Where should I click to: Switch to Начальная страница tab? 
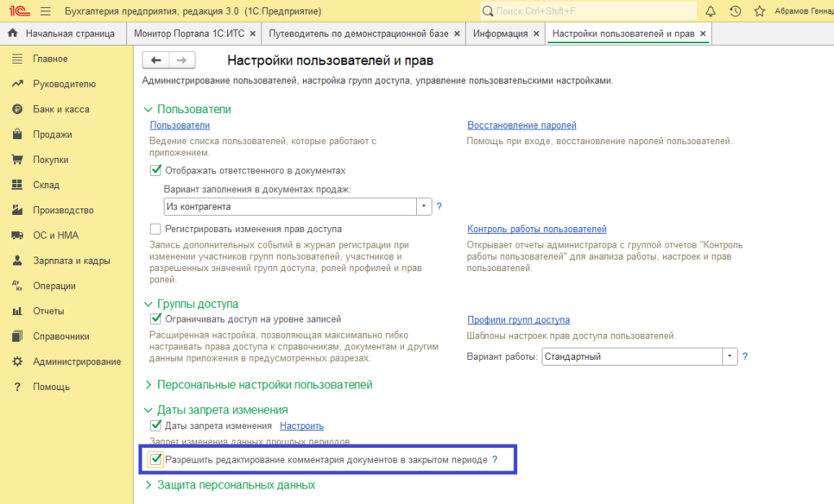coord(63,33)
